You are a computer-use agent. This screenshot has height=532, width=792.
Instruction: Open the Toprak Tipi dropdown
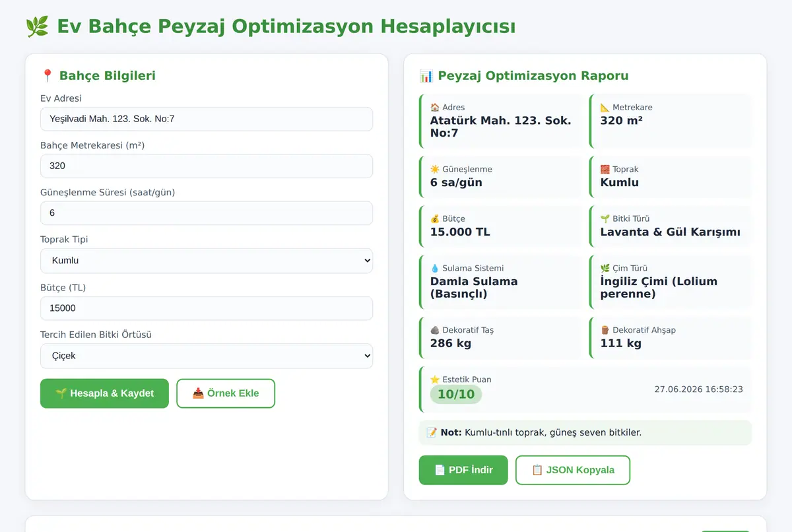point(207,261)
